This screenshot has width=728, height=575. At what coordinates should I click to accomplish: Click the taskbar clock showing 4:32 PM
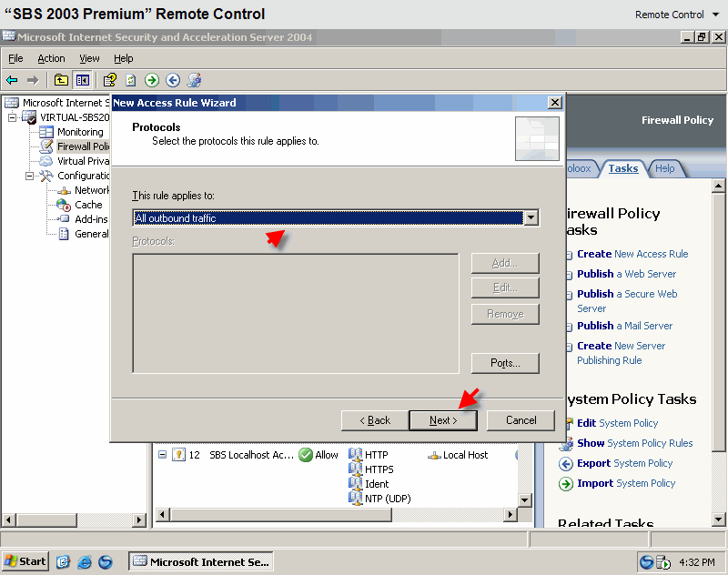pos(697,562)
